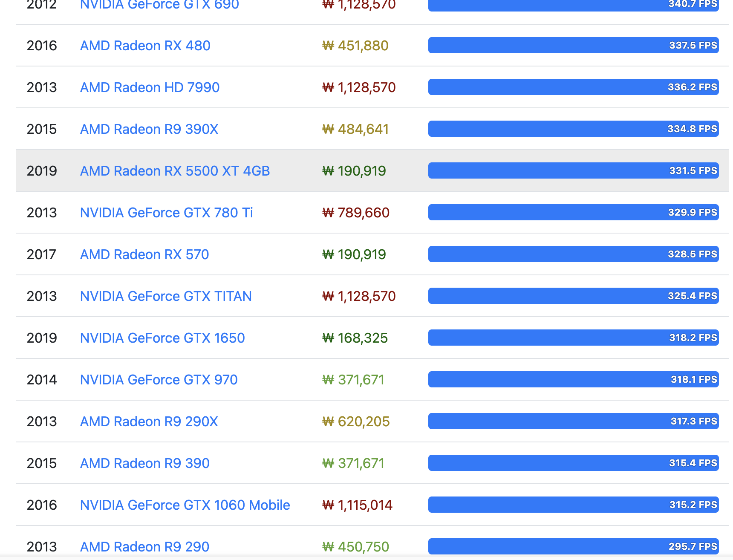
Task: Click year 2014 in the GTX 970 row
Action: coord(42,380)
